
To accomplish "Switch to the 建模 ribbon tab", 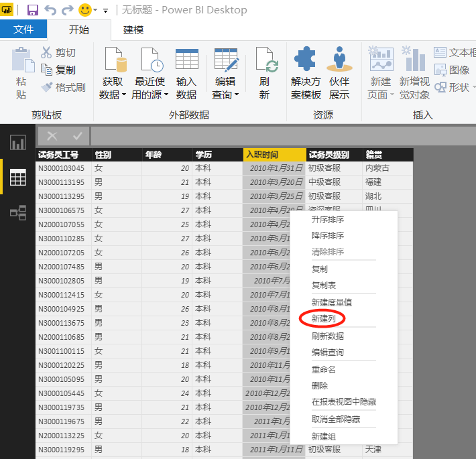I will tap(133, 29).
